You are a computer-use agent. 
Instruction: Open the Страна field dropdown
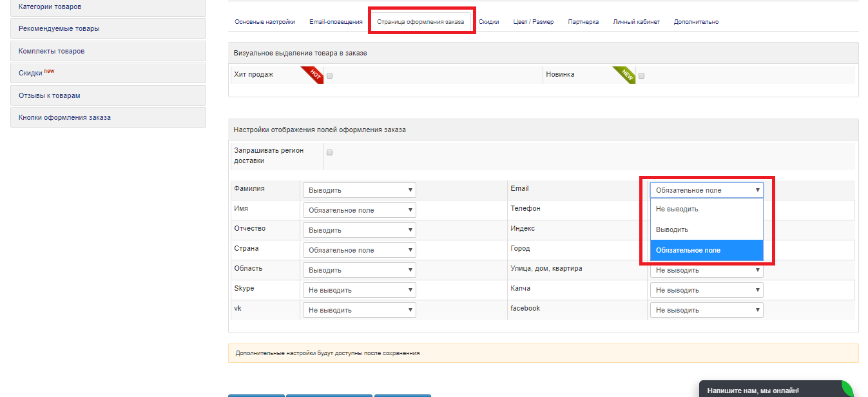pyautogui.click(x=359, y=250)
